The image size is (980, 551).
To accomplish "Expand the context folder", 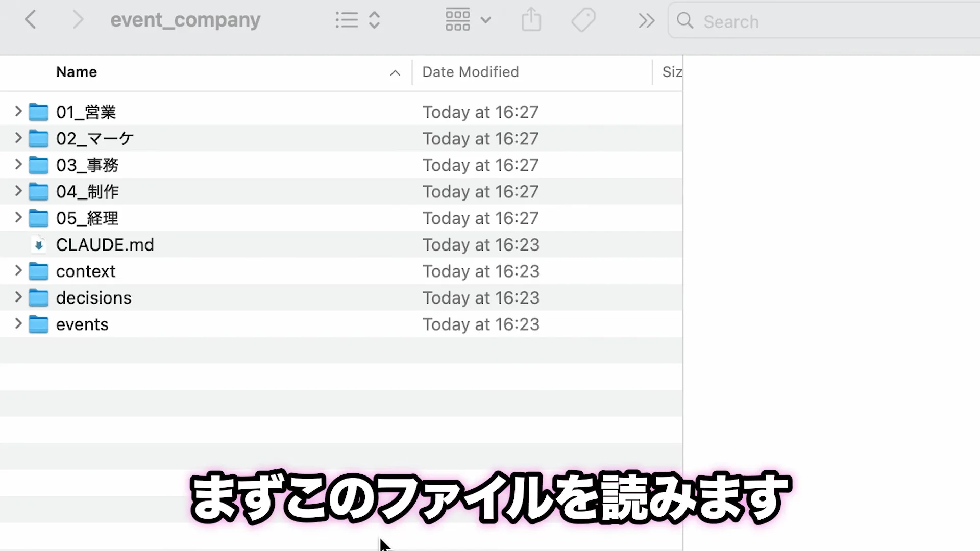I will [18, 270].
